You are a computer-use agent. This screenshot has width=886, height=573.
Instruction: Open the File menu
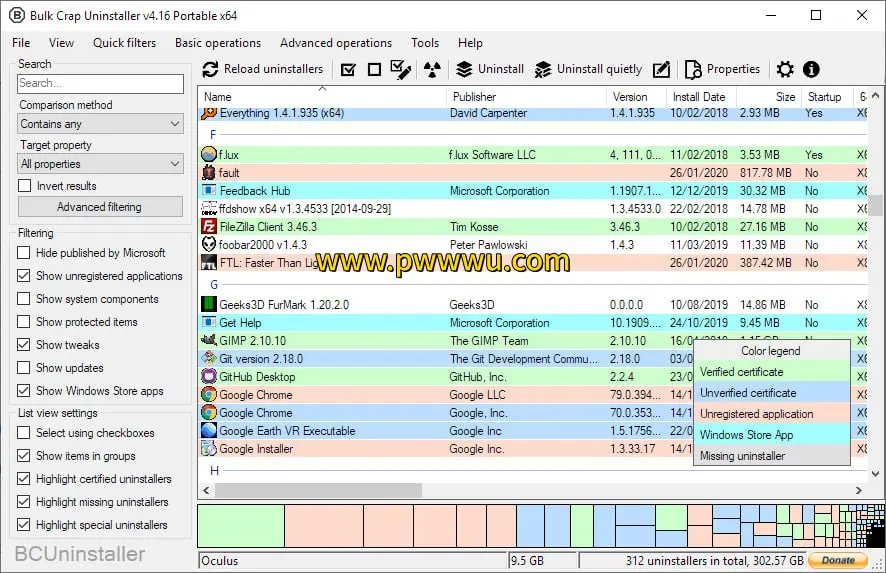[21, 43]
